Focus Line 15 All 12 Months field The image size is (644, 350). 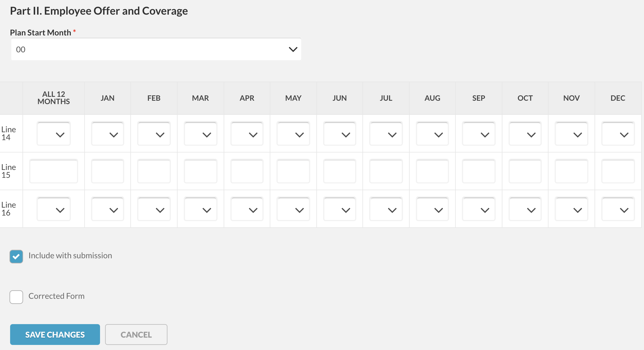53,171
